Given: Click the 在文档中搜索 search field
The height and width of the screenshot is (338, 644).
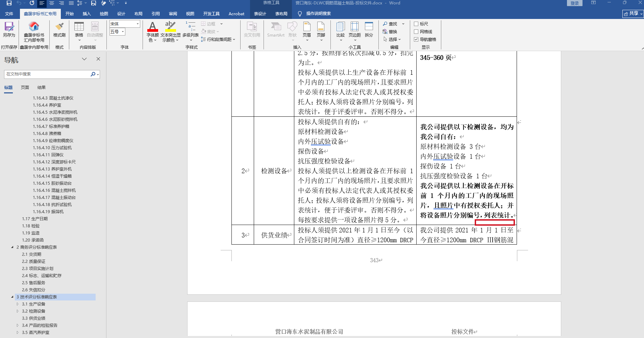Looking at the screenshot, I should tap(47, 74).
